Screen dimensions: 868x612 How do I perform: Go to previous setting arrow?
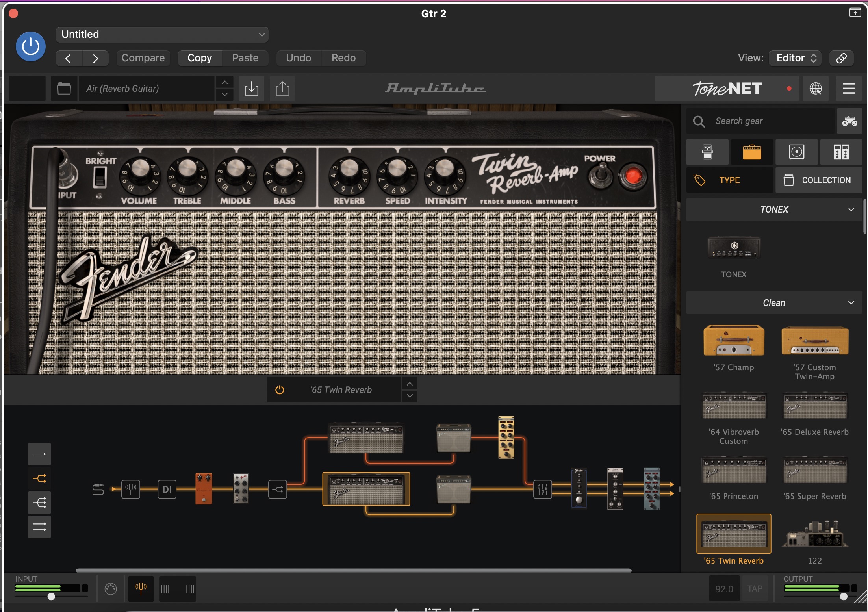tap(69, 58)
